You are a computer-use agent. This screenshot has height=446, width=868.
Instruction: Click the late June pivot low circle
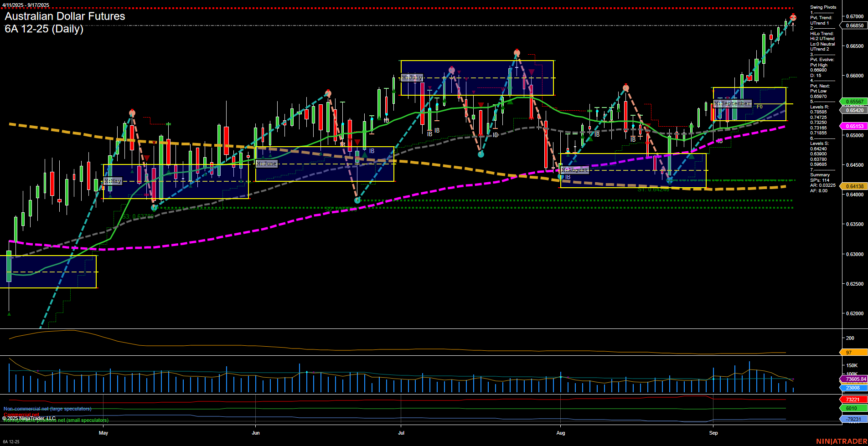[357, 200]
